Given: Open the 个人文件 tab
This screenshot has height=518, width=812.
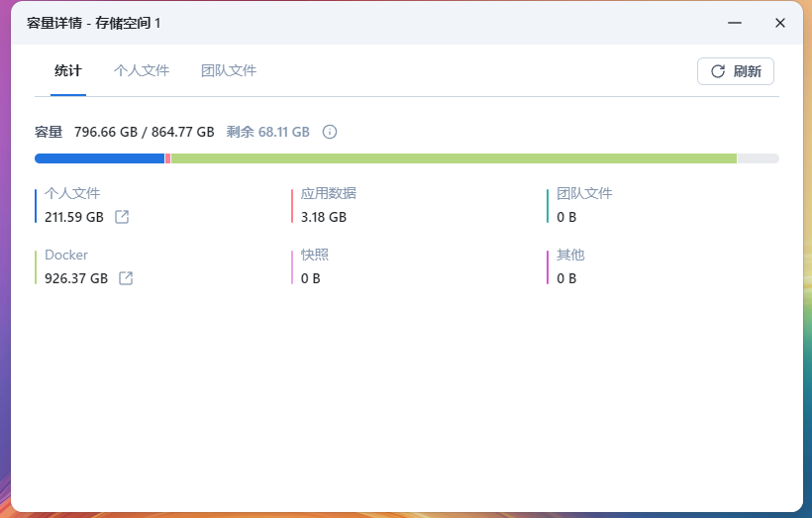Looking at the screenshot, I should coord(142,71).
